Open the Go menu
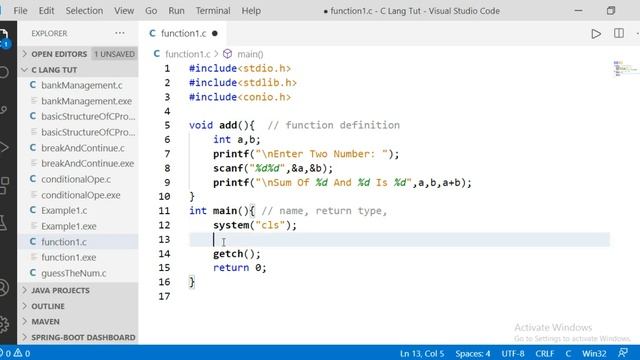This screenshot has width=640, height=360. tap(151, 11)
